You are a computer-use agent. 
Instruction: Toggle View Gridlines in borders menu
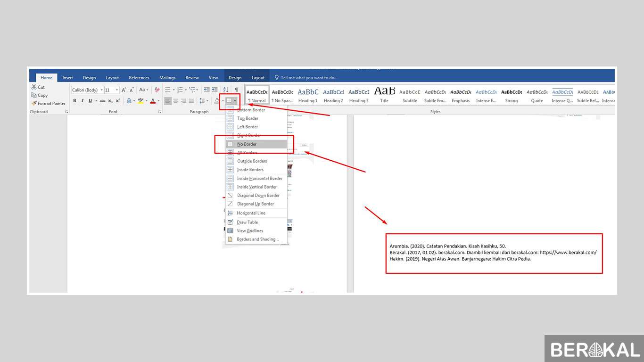[x=256, y=231]
